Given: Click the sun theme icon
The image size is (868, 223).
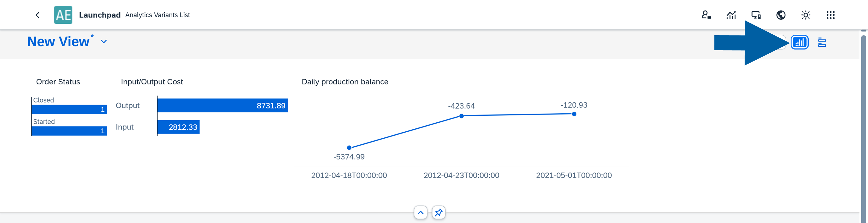Looking at the screenshot, I should tap(805, 15).
